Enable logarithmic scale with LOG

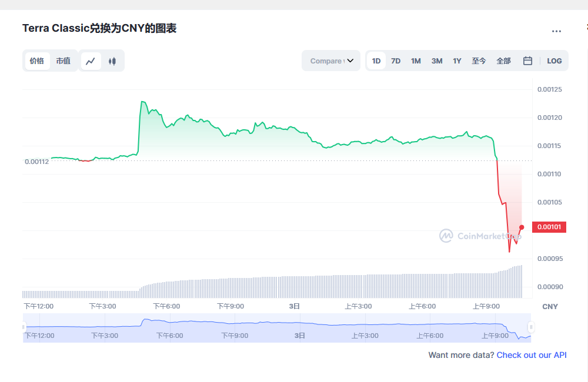click(554, 61)
